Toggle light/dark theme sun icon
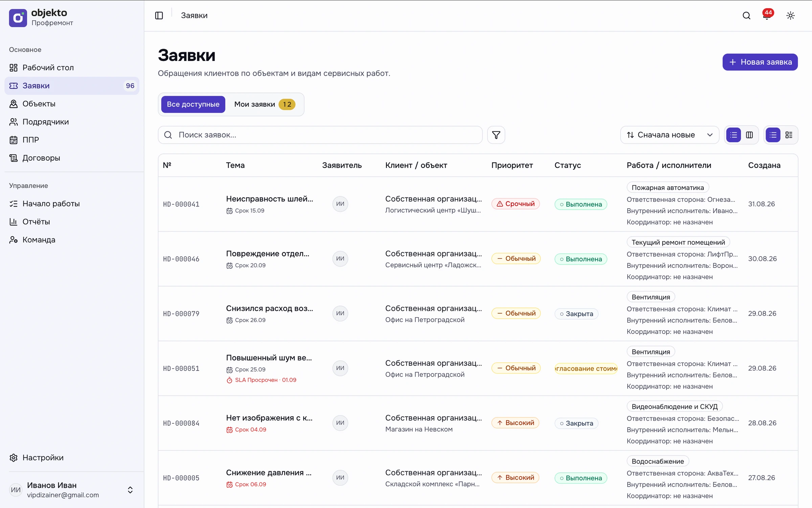This screenshot has height=508, width=812. (x=790, y=16)
